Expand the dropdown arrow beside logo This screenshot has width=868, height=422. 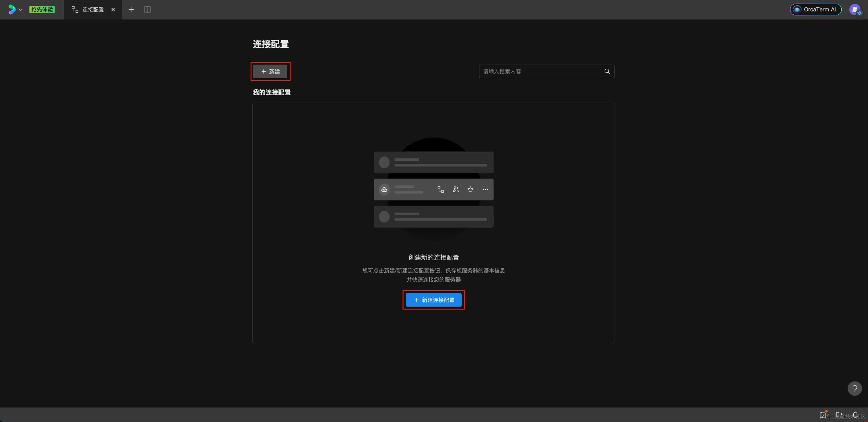pos(21,9)
